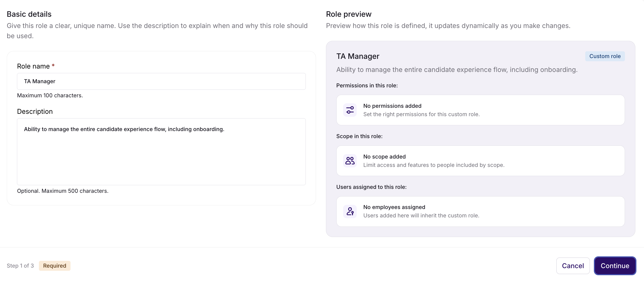Click the Role preview heading

pyautogui.click(x=349, y=14)
